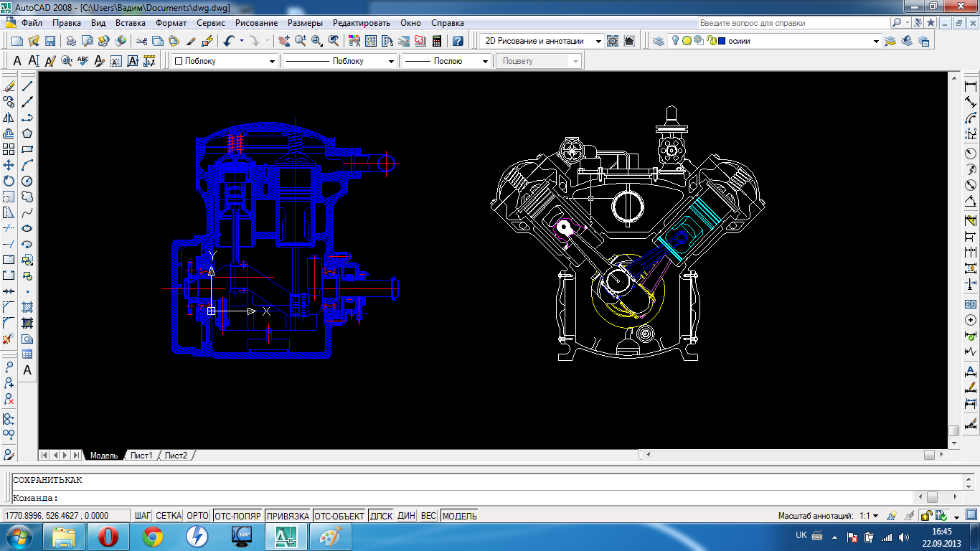Expand the help search options arrow
Viewport: 980px width, 551px height.
pos(907,23)
